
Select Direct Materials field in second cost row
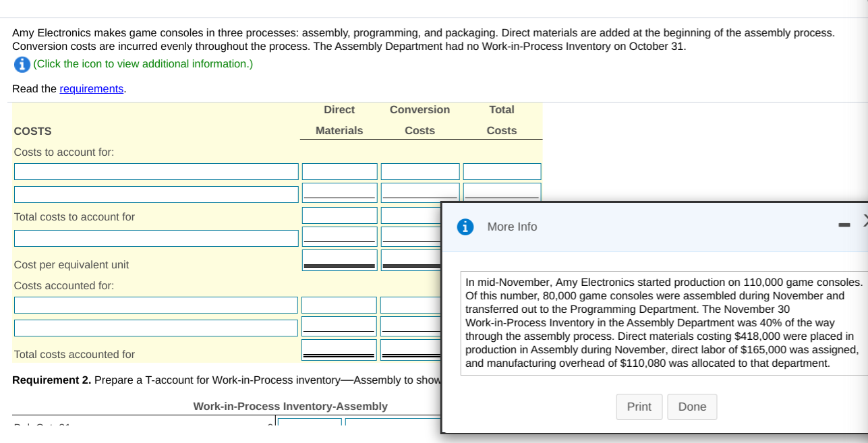click(339, 193)
